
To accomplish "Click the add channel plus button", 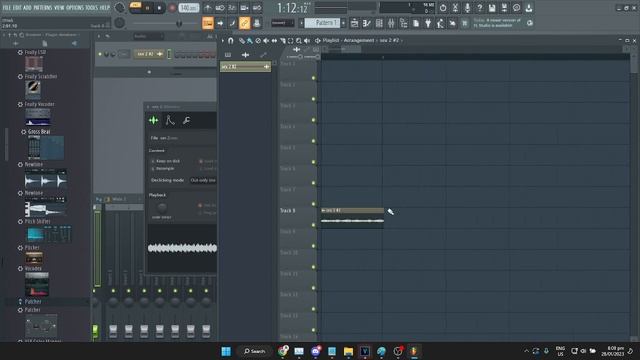I will 149,72.
